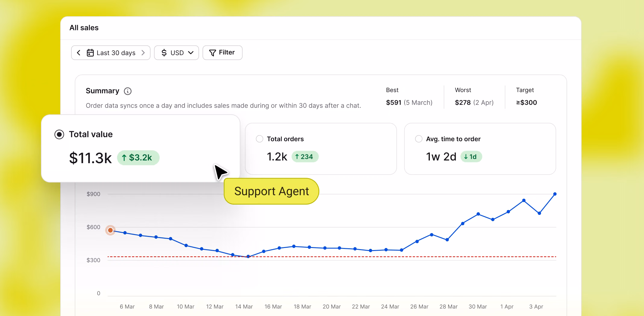The height and width of the screenshot is (316, 644).
Task: Click the last data point at $900
Action: tap(555, 194)
